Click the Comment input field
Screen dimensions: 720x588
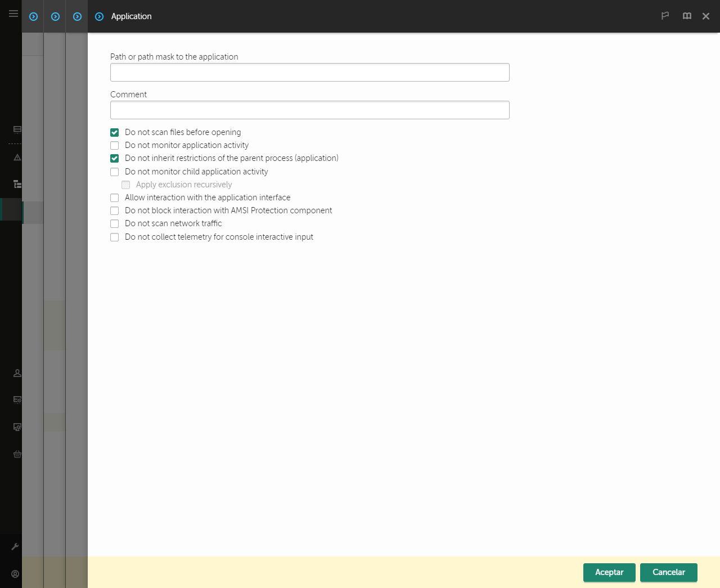click(310, 110)
